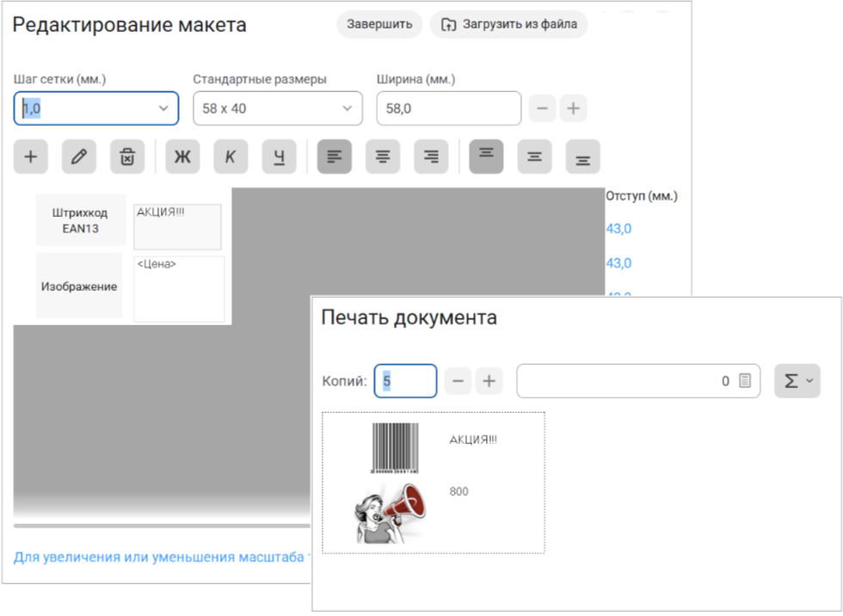Image resolution: width=843 pixels, height=616 pixels.
Task: Increase width with plus button
Action: click(x=573, y=108)
